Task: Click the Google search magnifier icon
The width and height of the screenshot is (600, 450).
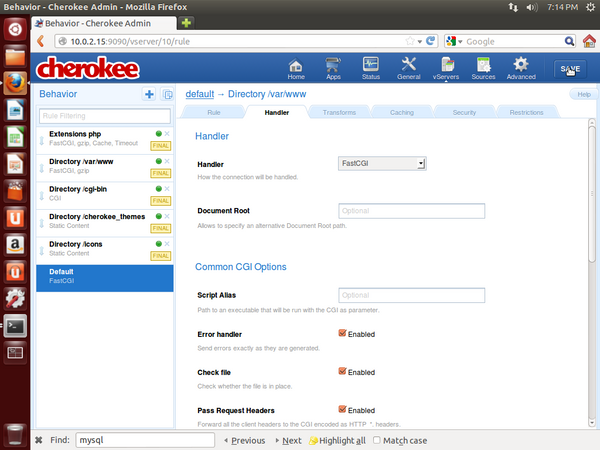Action: click(x=569, y=41)
